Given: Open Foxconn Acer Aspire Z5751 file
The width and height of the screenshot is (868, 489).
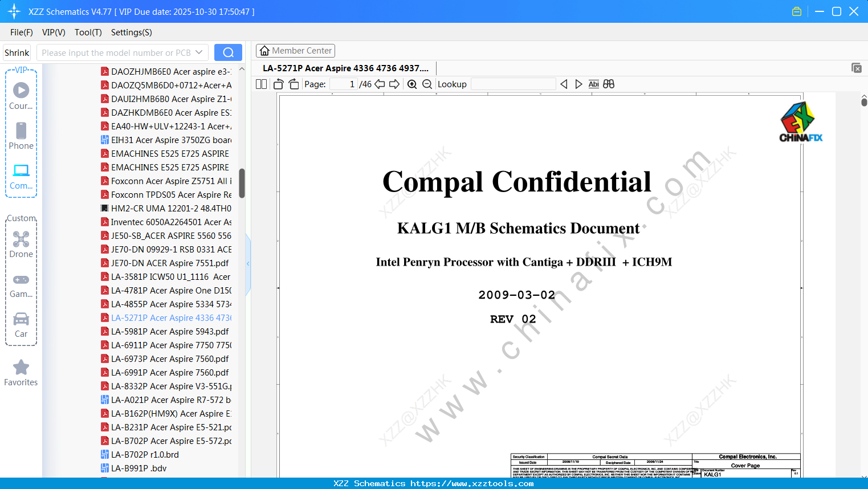Looking at the screenshot, I should (166, 181).
